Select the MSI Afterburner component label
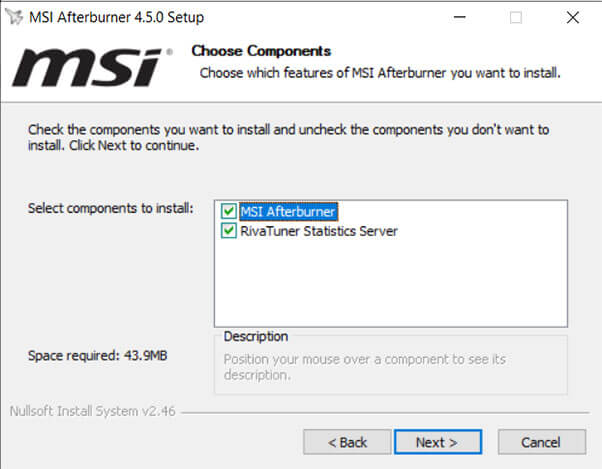The image size is (602, 469). click(288, 211)
